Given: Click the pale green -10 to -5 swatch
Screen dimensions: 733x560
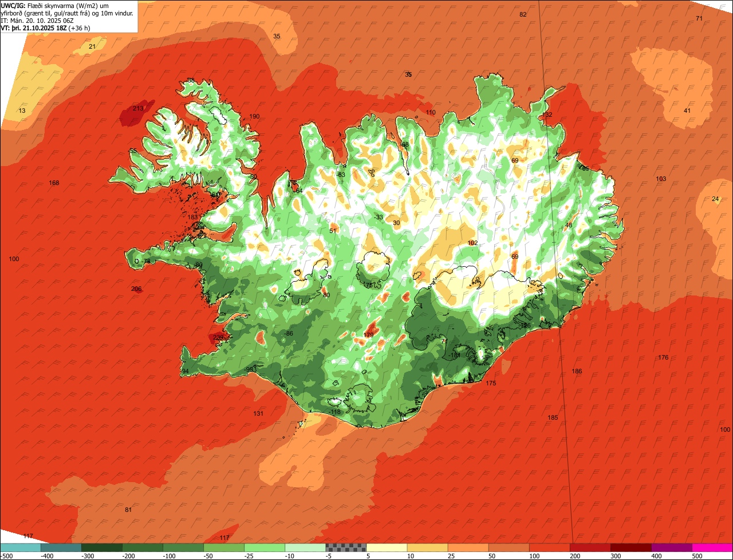Looking at the screenshot, I should [x=305, y=547].
